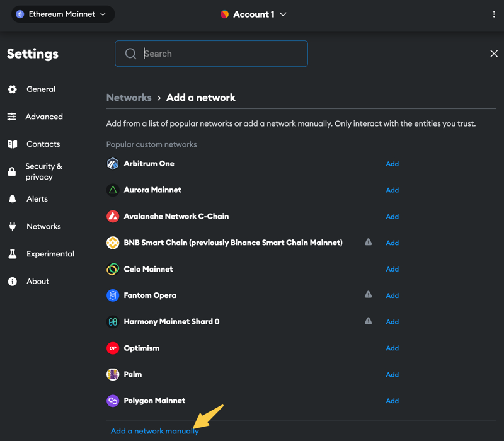Screen dimensions: 504x441
Task: Click the Celo Mainnet logo icon
Action: 113,269
